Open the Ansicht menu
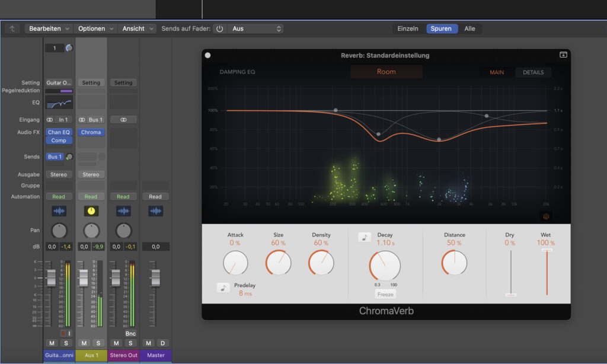Image resolution: width=607 pixels, height=364 pixels. click(138, 28)
